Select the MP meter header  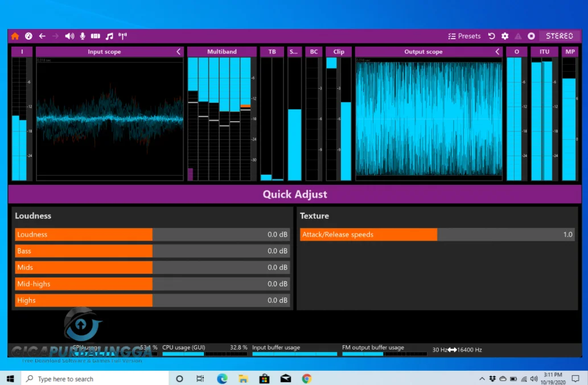pos(570,52)
